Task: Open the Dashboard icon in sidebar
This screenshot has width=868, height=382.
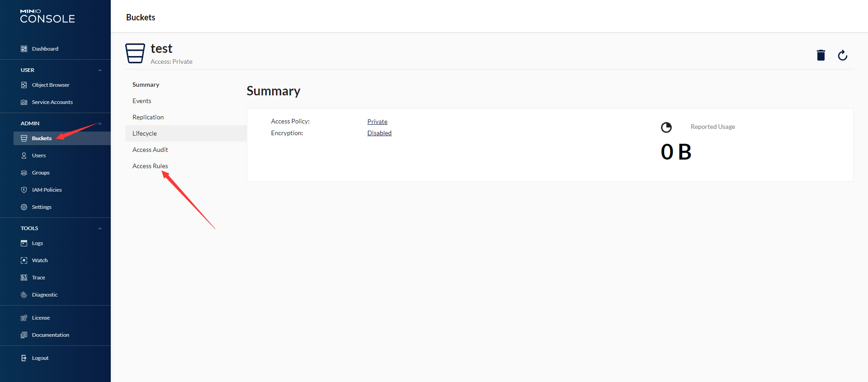Action: click(24, 49)
